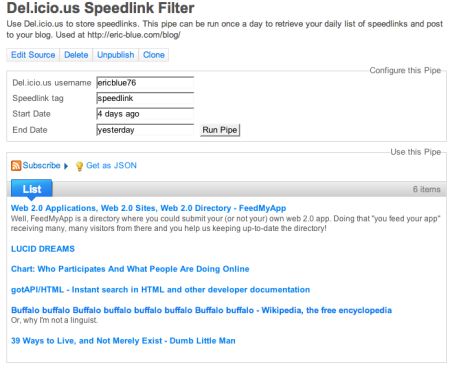The image size is (450, 372).
Task: Edit the Start Date field
Action: (x=145, y=114)
